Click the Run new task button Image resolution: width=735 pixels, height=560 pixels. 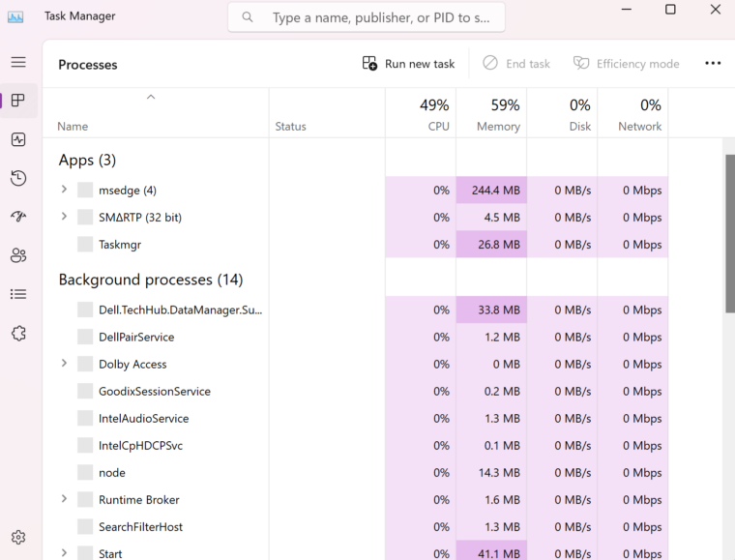pos(408,64)
